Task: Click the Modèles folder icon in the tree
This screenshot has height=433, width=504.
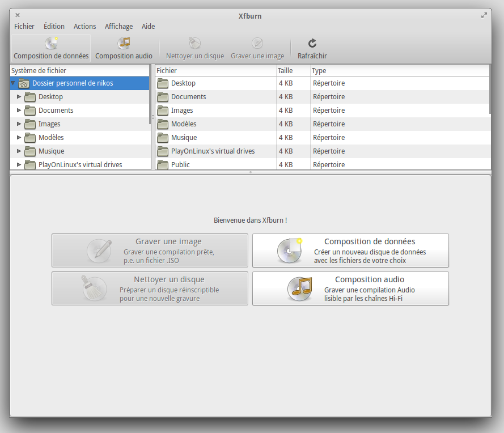Action: pos(30,138)
